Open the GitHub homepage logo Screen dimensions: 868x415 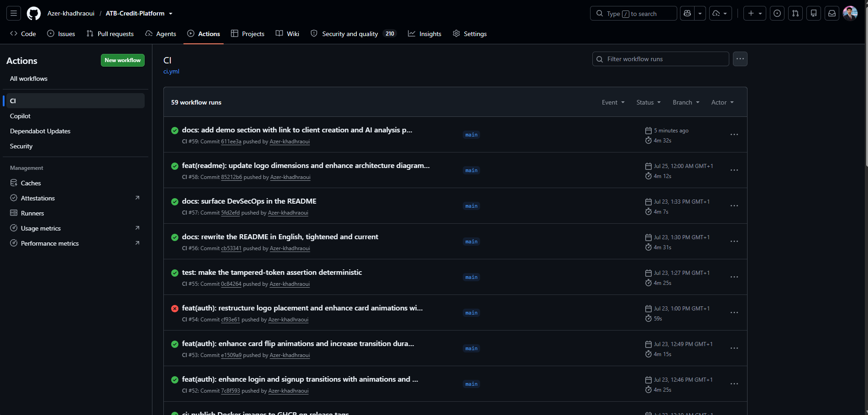[x=34, y=14]
